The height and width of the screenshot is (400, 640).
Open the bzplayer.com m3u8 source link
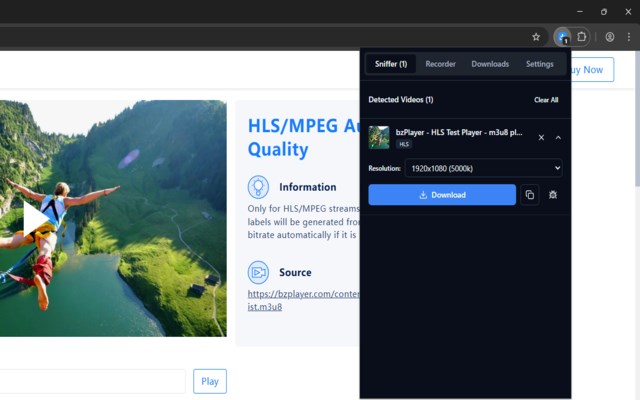[x=303, y=300]
